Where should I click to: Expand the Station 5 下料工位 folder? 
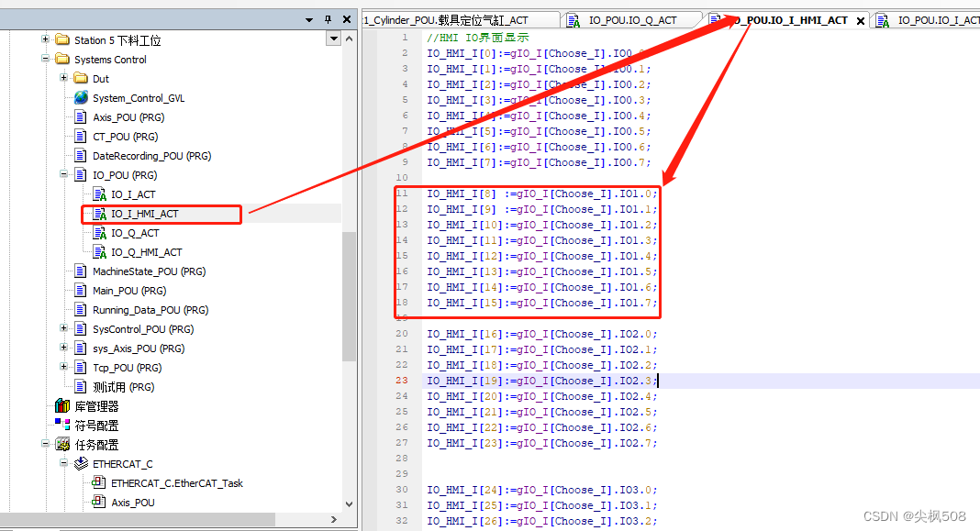[x=45, y=39]
